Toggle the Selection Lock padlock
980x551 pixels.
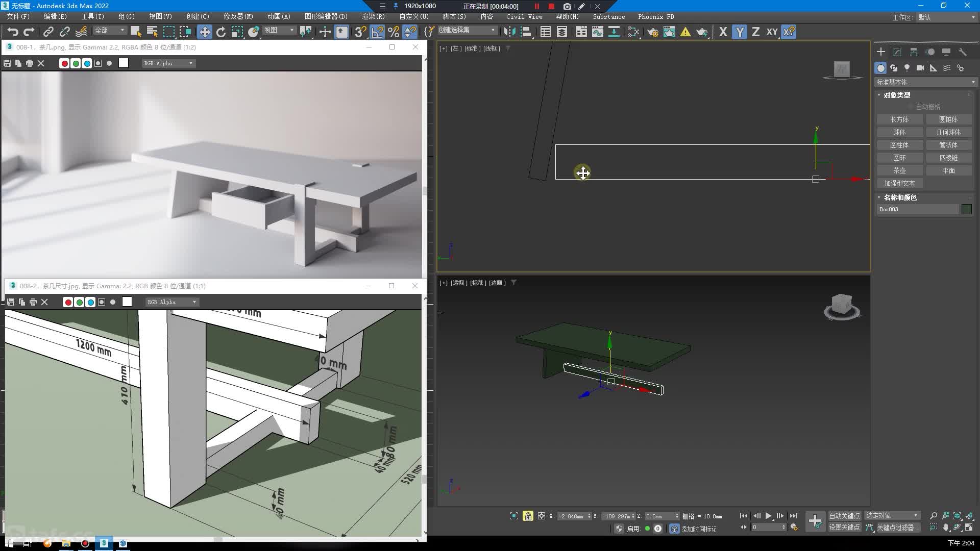528,516
